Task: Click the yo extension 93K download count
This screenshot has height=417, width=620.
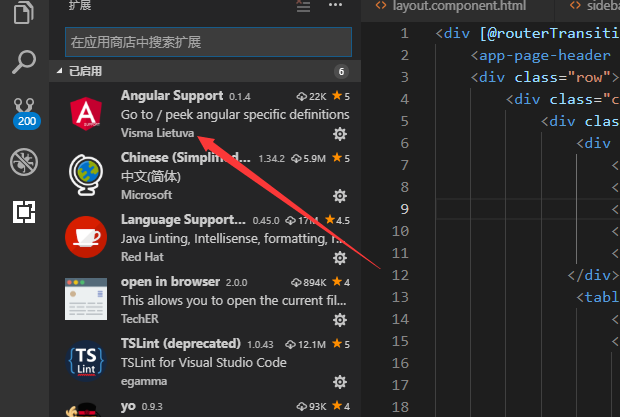Action: click(x=312, y=406)
